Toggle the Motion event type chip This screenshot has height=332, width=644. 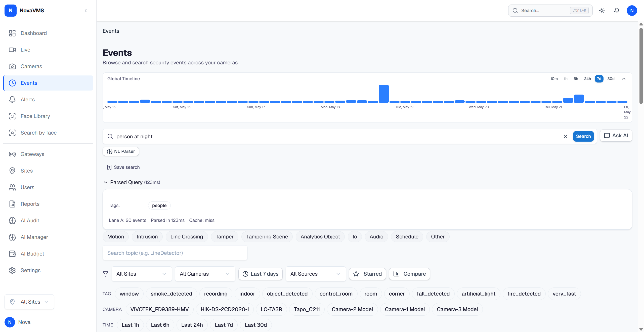116,237
